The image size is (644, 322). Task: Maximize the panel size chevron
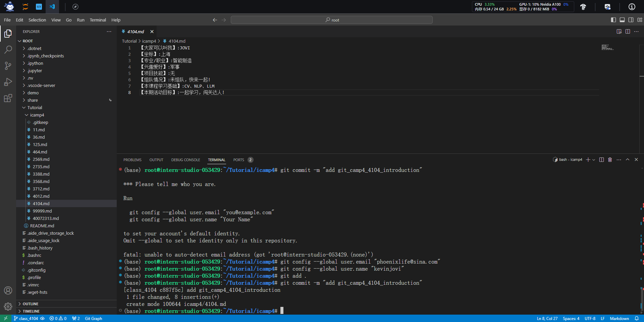628,160
